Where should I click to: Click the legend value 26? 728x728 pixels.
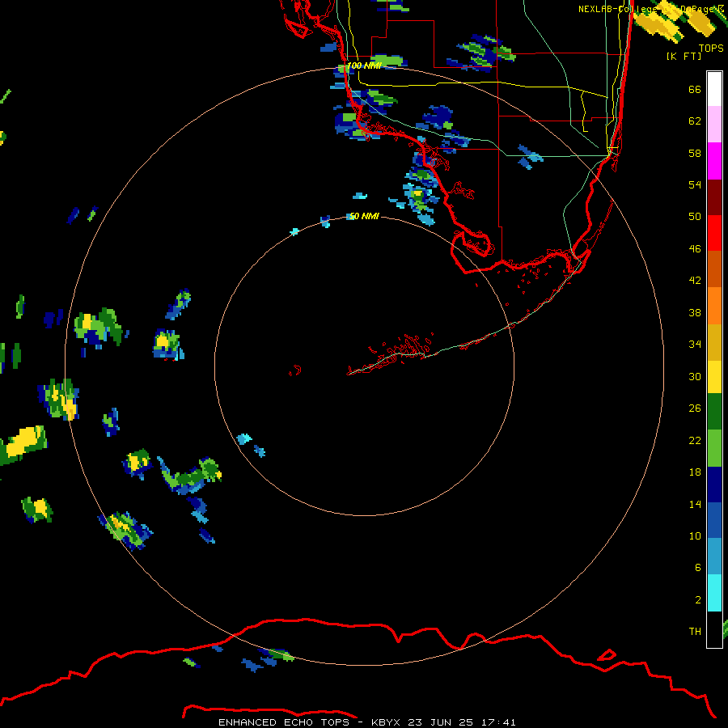tap(695, 408)
